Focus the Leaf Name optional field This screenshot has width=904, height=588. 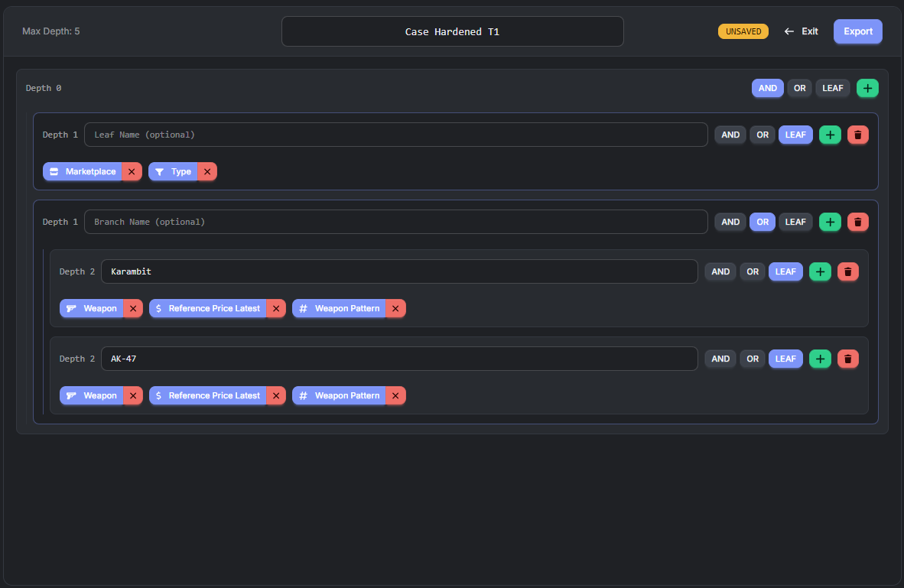(x=396, y=135)
